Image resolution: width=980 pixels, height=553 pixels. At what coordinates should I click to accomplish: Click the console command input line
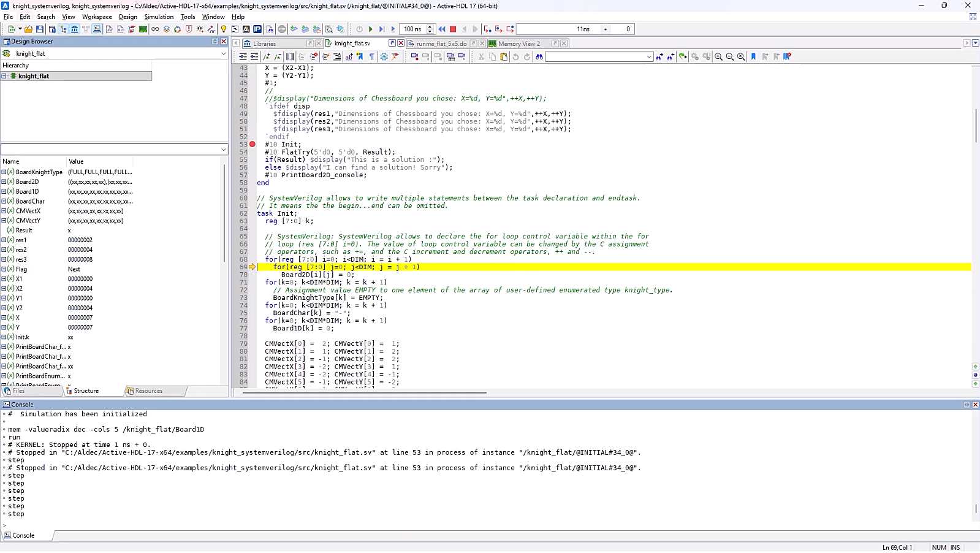[x=490, y=525]
